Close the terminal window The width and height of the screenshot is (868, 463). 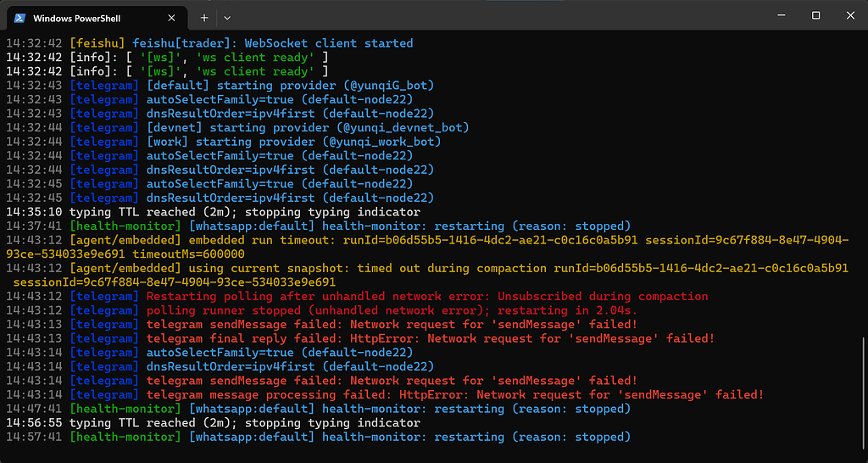(850, 15)
